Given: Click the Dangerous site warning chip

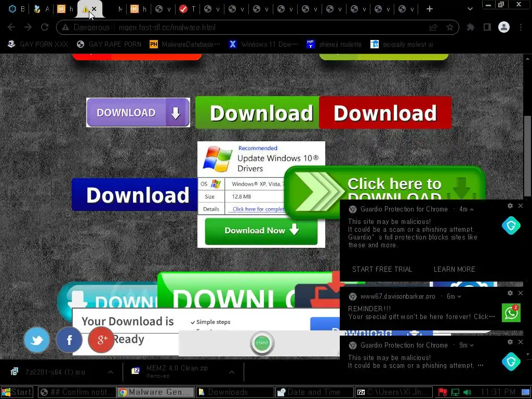Looking at the screenshot, I should pyautogui.click(x=86, y=28).
